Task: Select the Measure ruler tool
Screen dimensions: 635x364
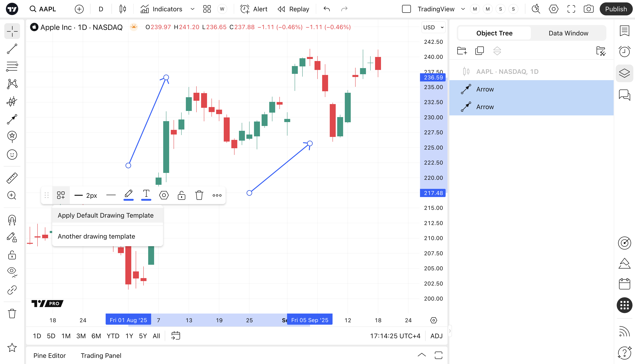Action: tap(12, 178)
